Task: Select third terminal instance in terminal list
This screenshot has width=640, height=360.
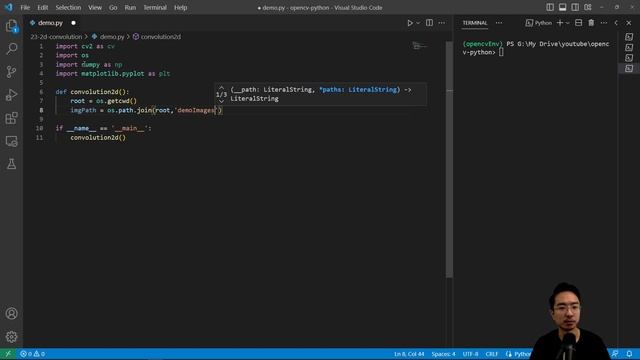Action: point(629,58)
